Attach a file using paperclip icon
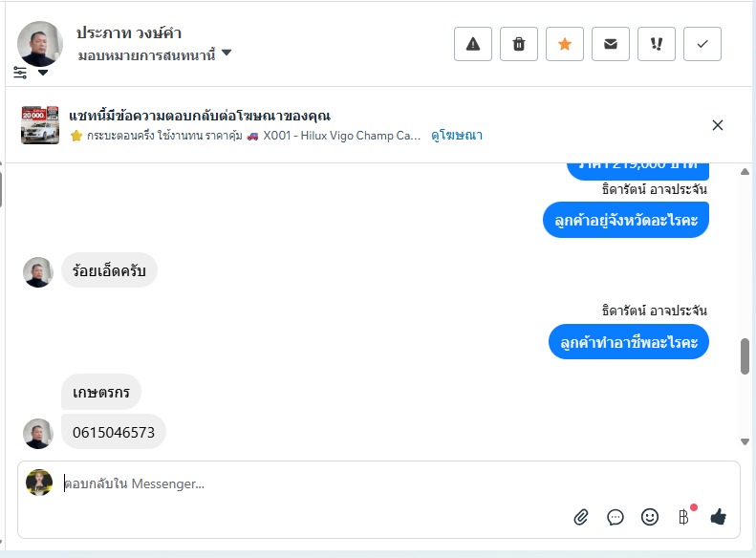Viewport: 756px width, 558px height. (x=581, y=517)
